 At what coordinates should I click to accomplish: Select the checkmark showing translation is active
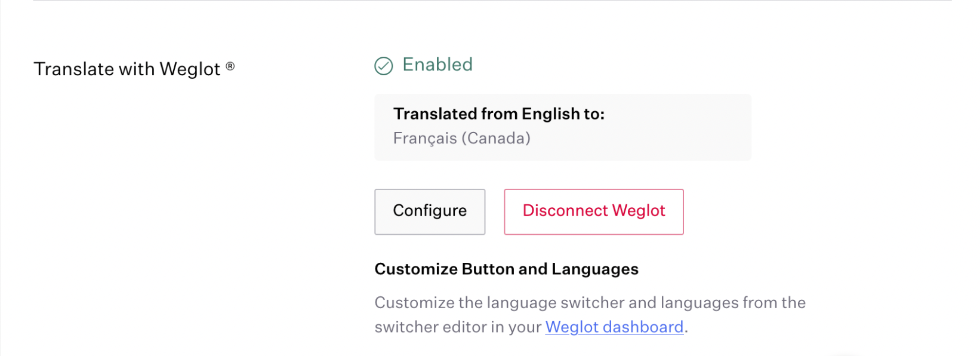point(384,66)
